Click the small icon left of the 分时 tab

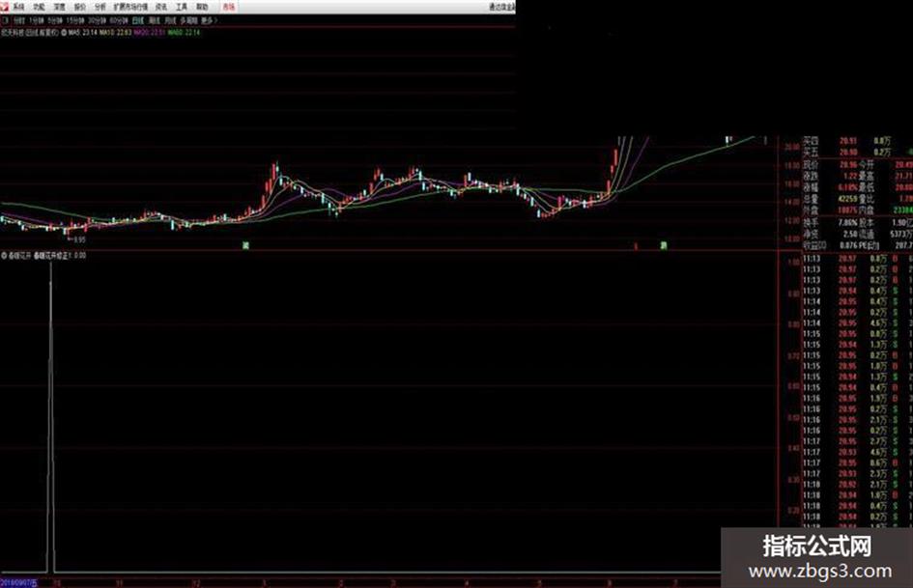(6, 20)
